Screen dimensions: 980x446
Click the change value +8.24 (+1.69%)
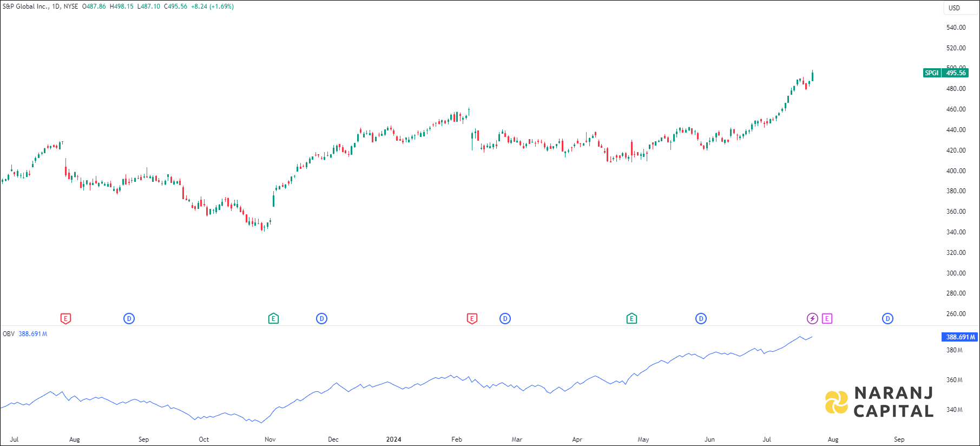pyautogui.click(x=212, y=6)
